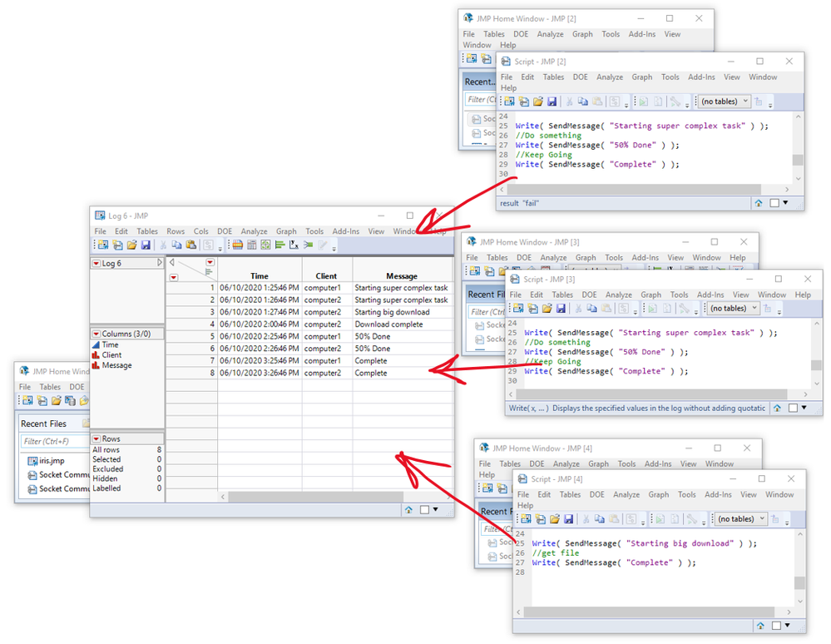This screenshot has height=644, width=831.
Task: Click New Script icon in Log 6 toolbar
Action: [117, 245]
